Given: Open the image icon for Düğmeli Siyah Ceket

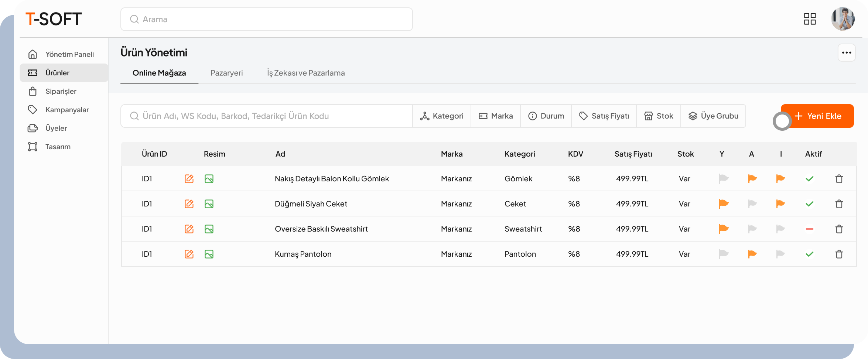Looking at the screenshot, I should point(209,204).
